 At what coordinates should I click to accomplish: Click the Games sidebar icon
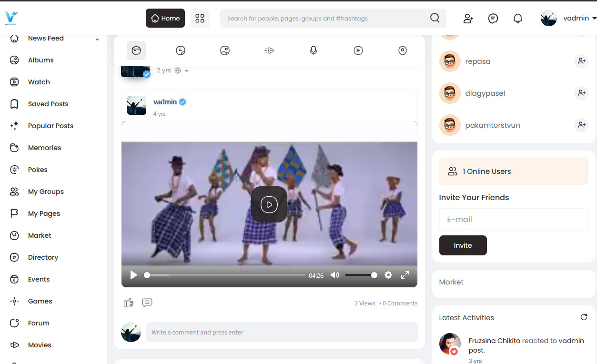(14, 301)
